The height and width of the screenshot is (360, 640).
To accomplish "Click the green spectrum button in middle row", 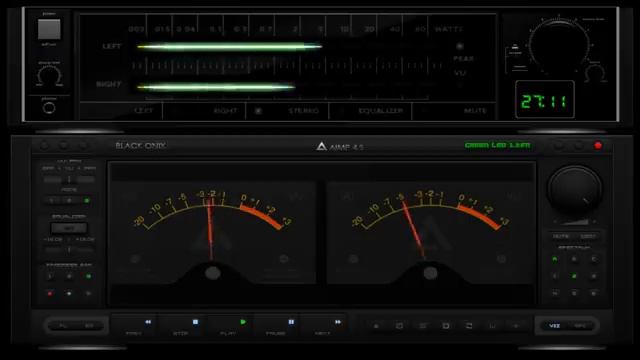I will 574,276.
